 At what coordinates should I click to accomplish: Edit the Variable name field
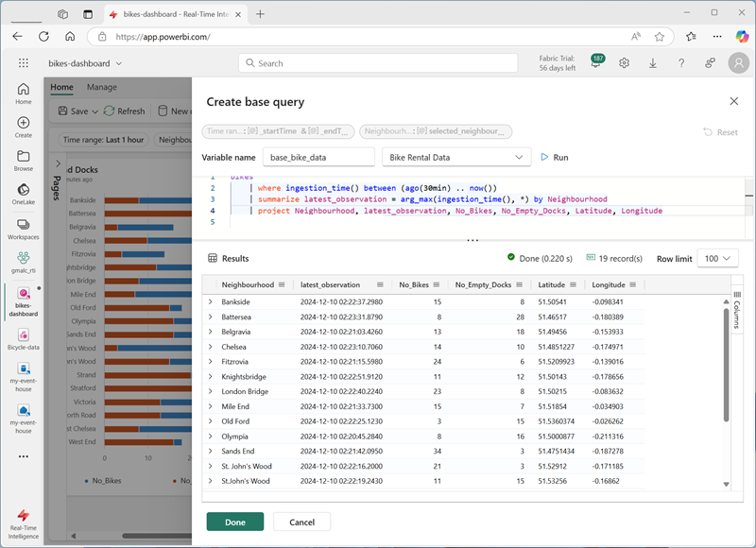coord(318,157)
